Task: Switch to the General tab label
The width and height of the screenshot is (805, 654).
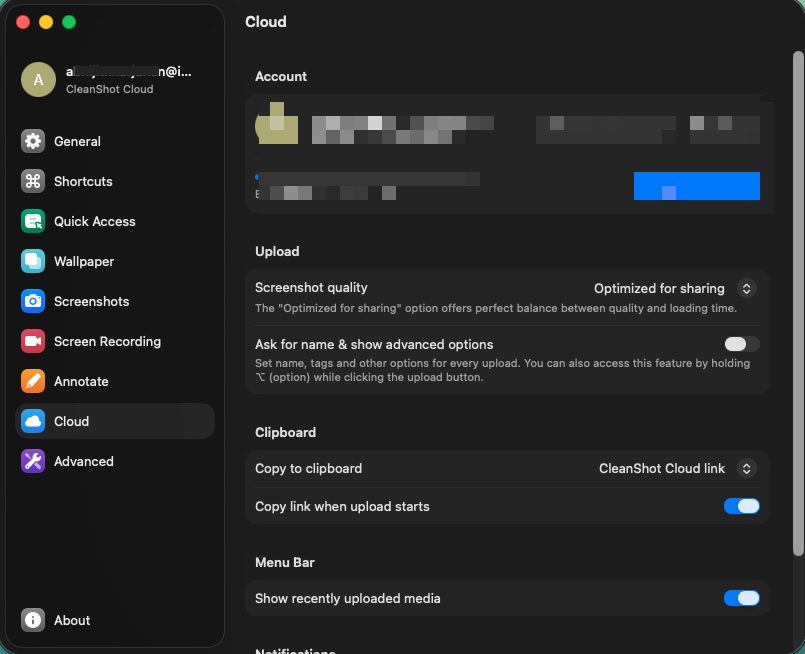Action: [77, 141]
